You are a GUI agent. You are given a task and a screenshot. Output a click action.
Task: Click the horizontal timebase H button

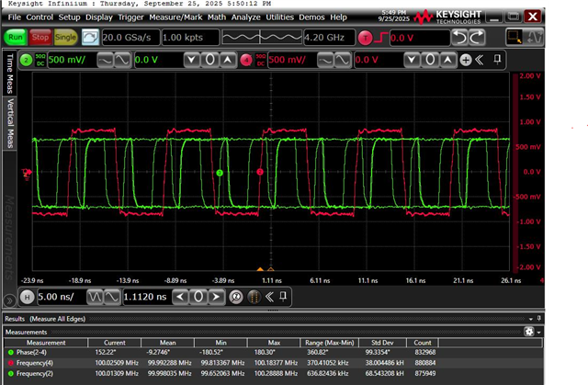tap(27, 297)
